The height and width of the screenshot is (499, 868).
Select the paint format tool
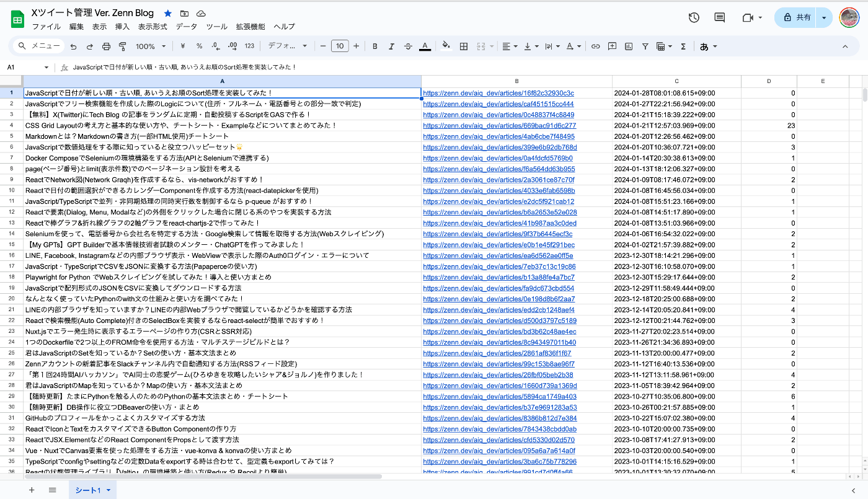(x=122, y=46)
